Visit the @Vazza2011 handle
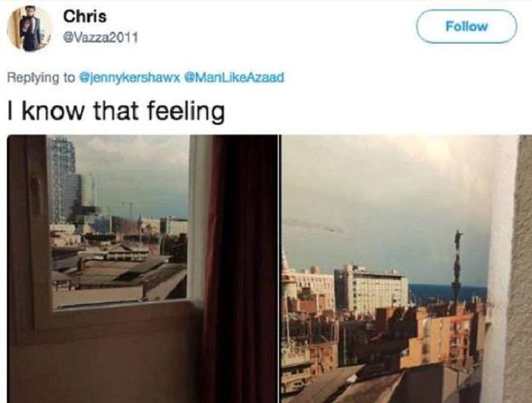This screenshot has width=532, height=403. (101, 37)
